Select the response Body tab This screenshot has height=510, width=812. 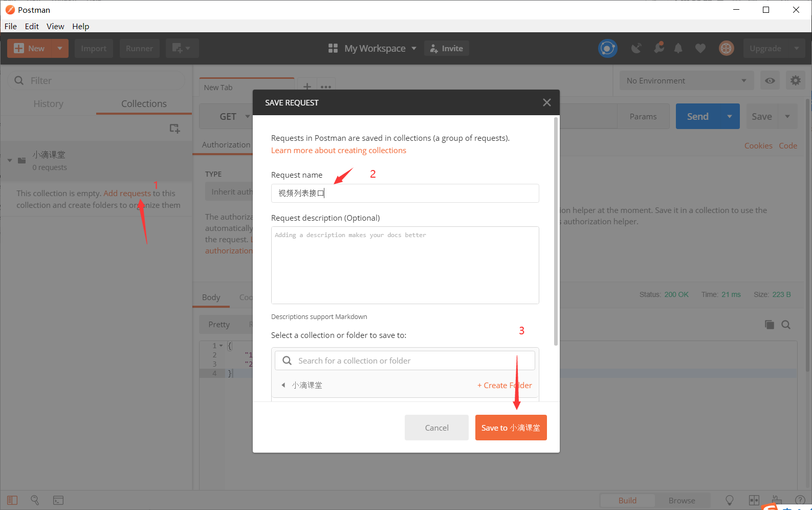click(211, 297)
